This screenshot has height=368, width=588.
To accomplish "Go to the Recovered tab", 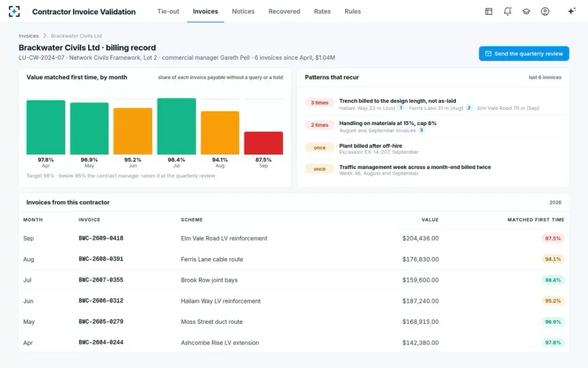I will 284,11.
